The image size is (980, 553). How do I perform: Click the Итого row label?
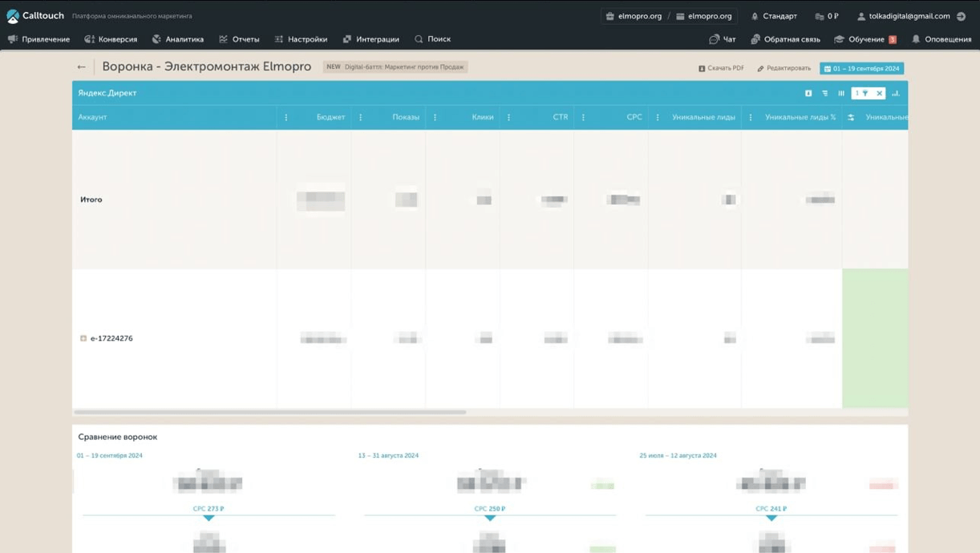(91, 200)
